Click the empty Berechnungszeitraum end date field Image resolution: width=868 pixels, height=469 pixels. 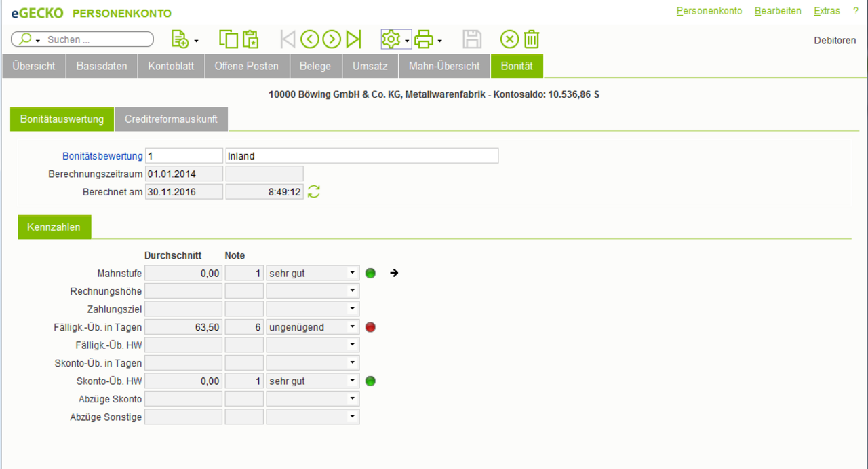[264, 174]
